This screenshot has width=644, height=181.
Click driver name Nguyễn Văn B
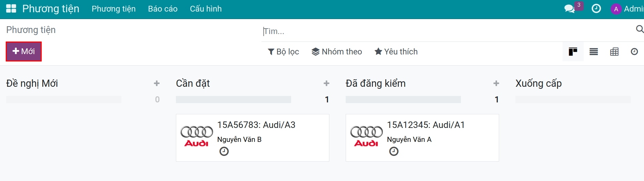pos(239,139)
